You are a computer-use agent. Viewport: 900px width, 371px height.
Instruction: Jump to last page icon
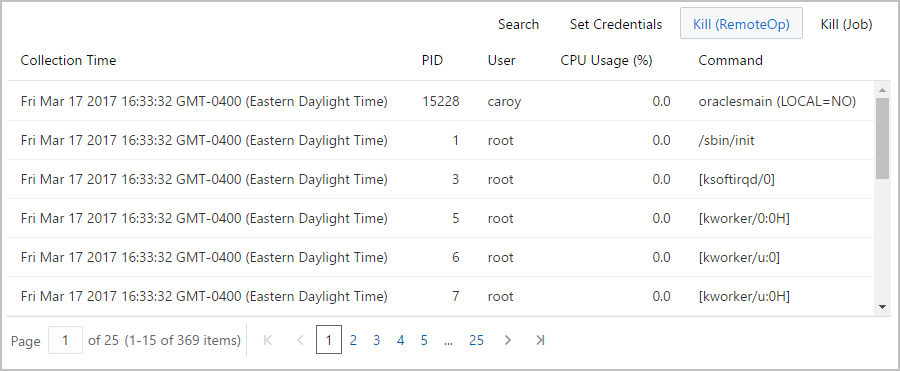point(540,340)
